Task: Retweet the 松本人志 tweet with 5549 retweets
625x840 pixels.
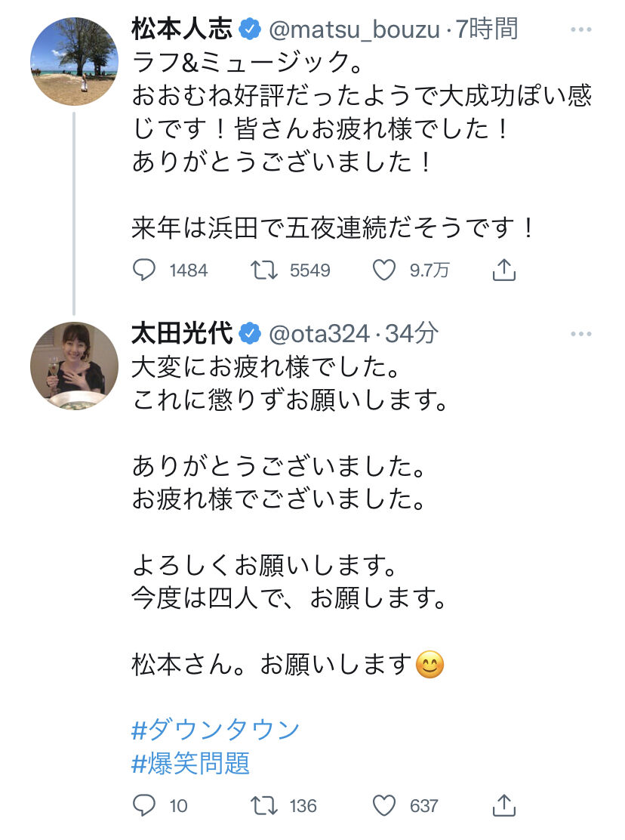Action: pos(264,270)
